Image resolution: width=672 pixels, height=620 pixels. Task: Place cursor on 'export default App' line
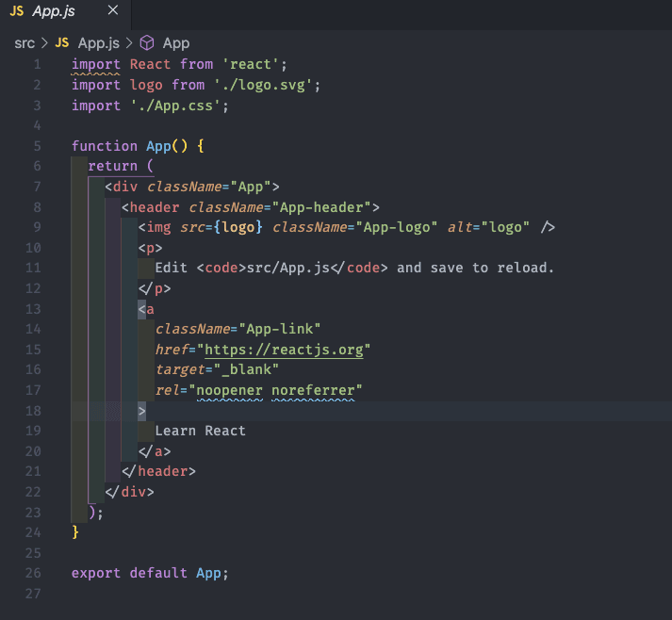click(150, 573)
